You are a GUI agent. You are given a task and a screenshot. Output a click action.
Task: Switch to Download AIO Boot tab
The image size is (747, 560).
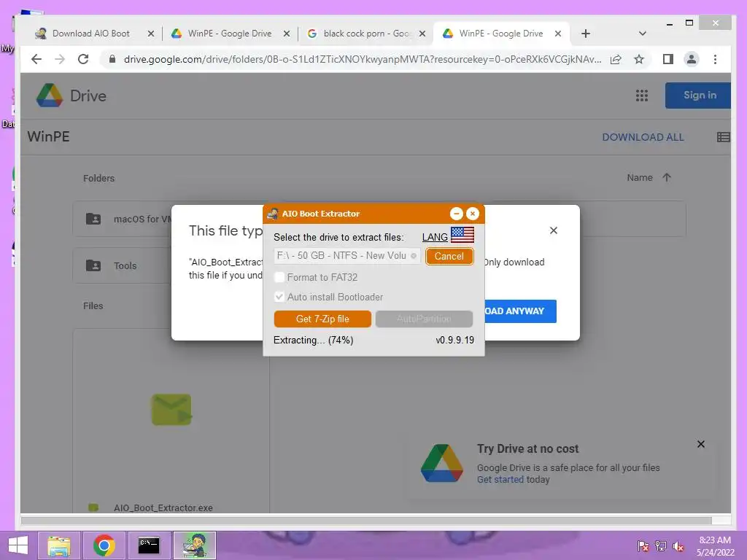click(x=91, y=34)
